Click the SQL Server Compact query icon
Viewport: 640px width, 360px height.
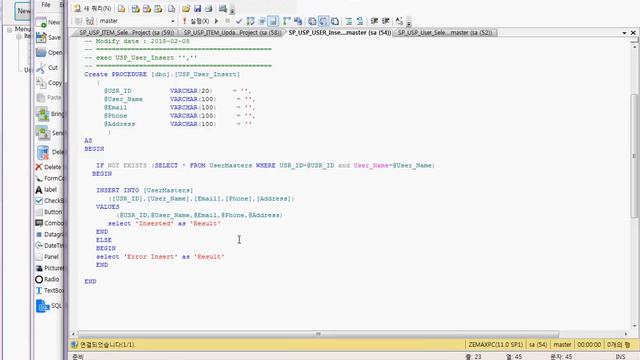(172, 9)
